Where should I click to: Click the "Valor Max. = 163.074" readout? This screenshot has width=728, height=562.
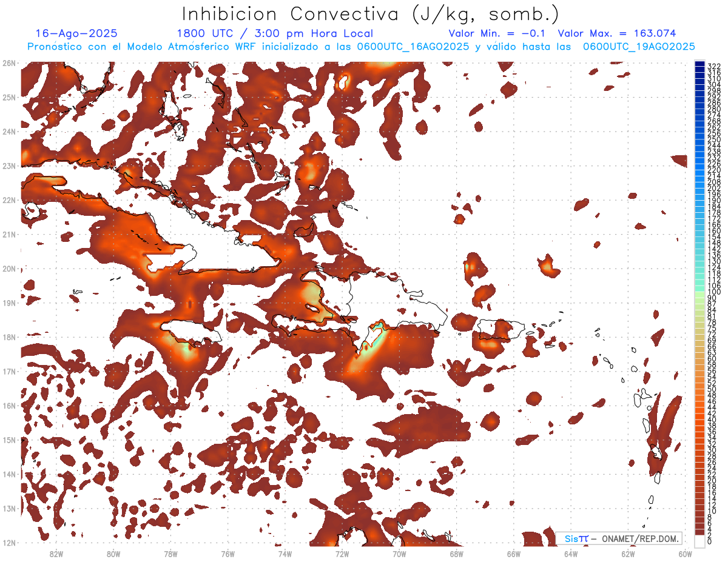[x=616, y=33]
